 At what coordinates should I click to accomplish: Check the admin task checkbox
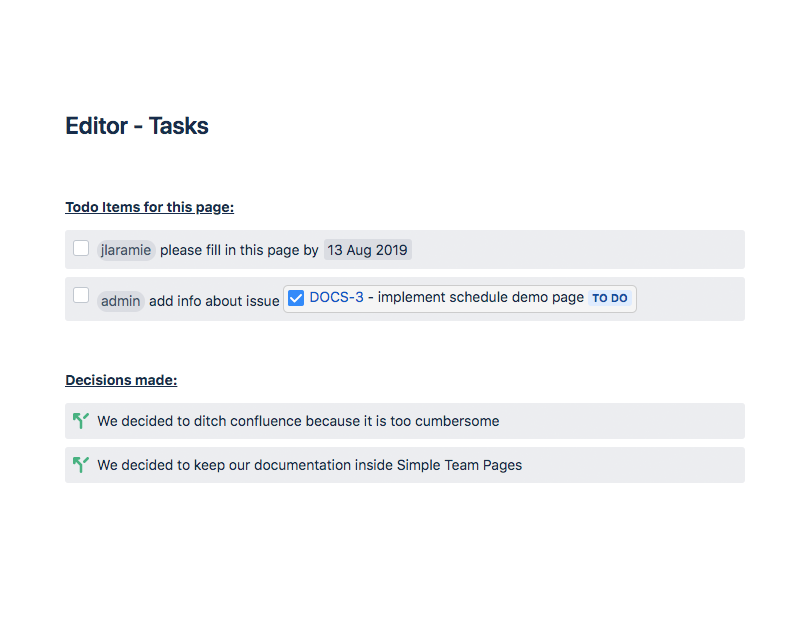(x=81, y=296)
